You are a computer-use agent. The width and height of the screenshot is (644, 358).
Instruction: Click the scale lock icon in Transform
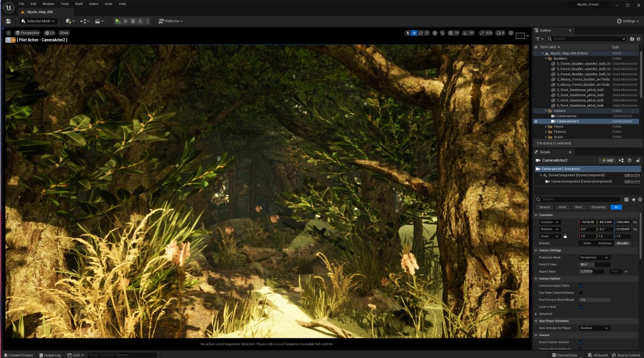pyautogui.click(x=565, y=236)
